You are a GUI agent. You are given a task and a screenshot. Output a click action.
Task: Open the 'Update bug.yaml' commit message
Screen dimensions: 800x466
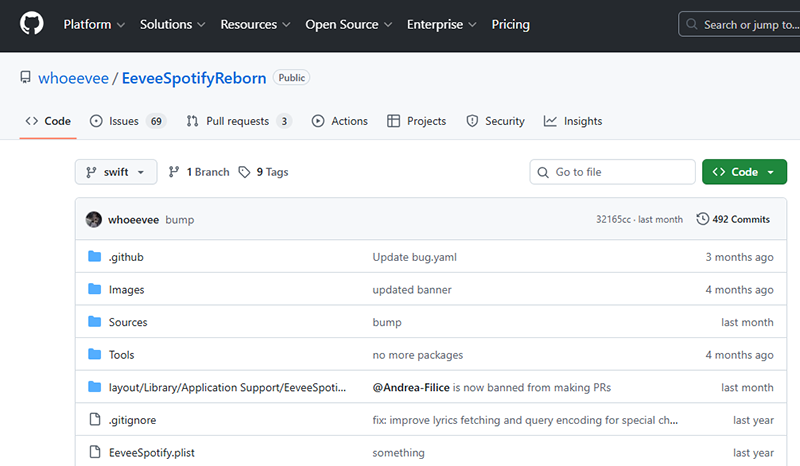[415, 257]
